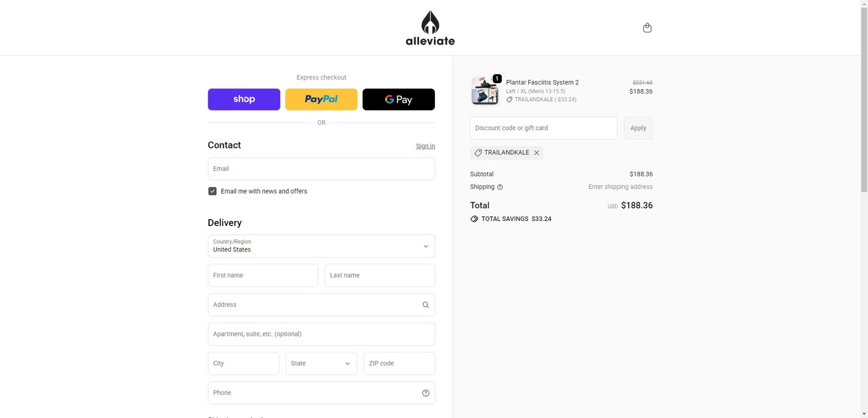The height and width of the screenshot is (418, 868).
Task: Remove the TRAILANDKALE discount code with its X
Action: coord(536,153)
